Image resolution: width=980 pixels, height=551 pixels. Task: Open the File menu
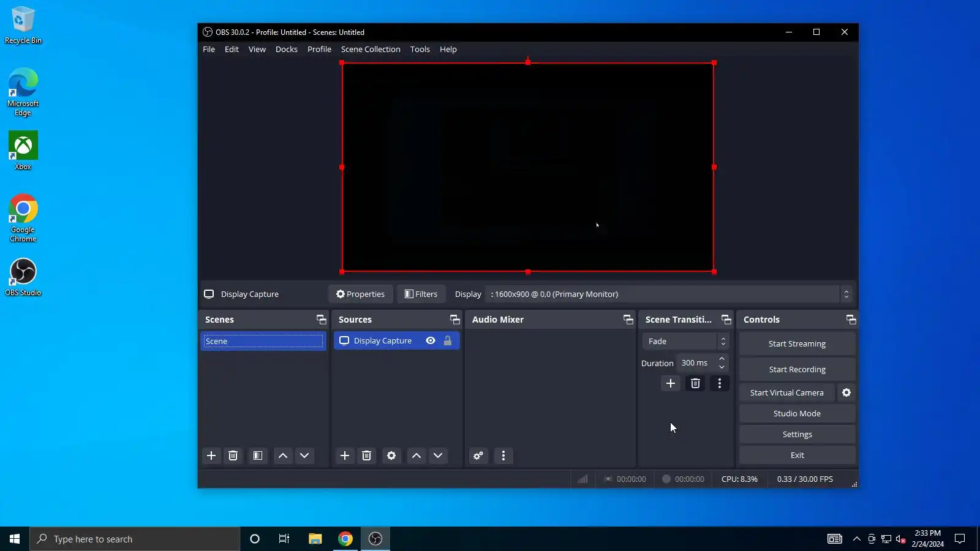point(209,49)
